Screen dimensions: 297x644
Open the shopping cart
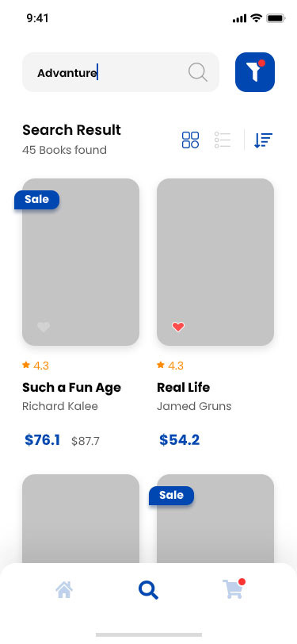(x=234, y=588)
